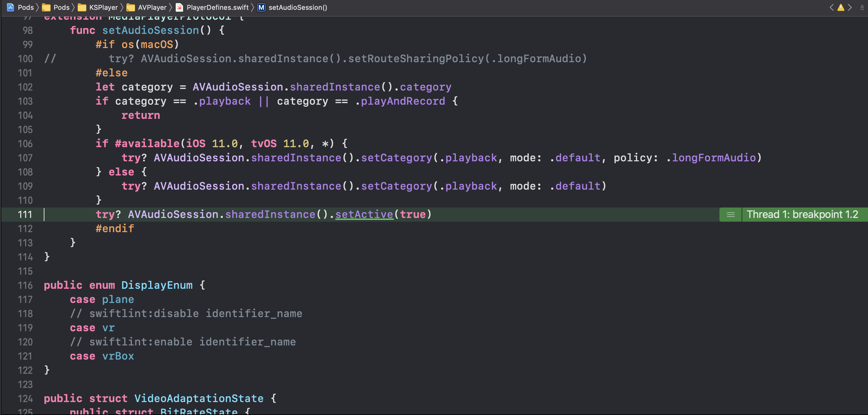Click line number 107 in the gutter
The height and width of the screenshot is (415, 868).
click(x=25, y=158)
